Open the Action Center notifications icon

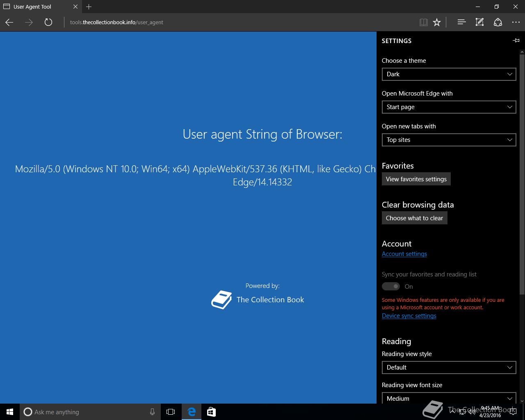pyautogui.click(x=513, y=412)
